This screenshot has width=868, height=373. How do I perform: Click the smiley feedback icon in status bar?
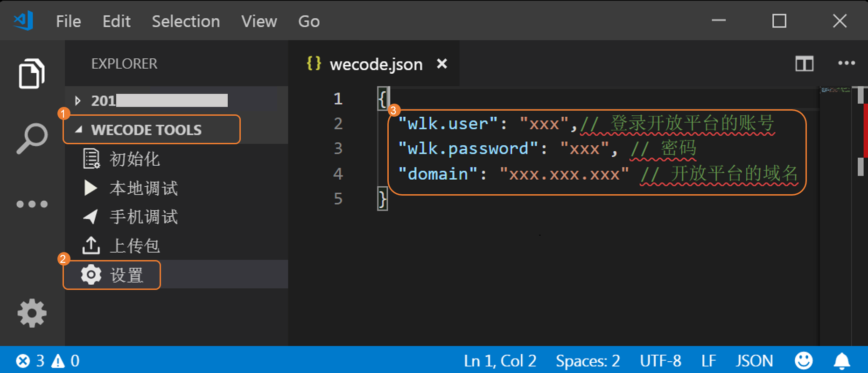click(803, 360)
